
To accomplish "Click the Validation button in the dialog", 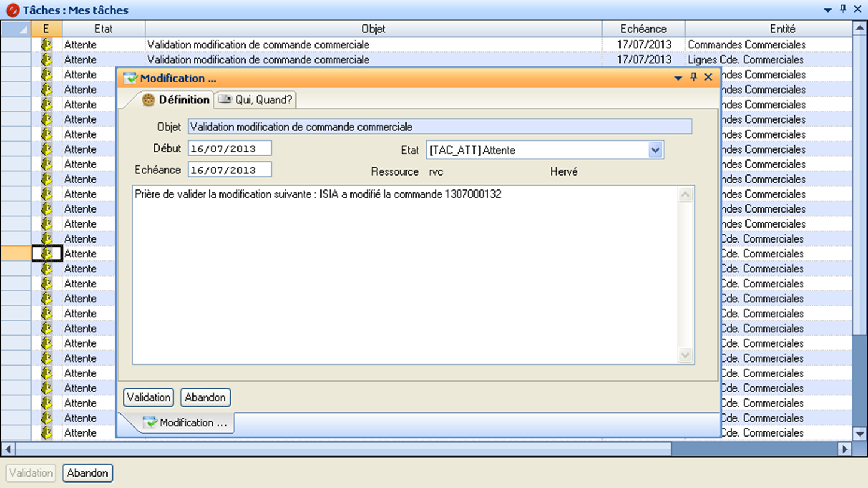I will pyautogui.click(x=148, y=397).
